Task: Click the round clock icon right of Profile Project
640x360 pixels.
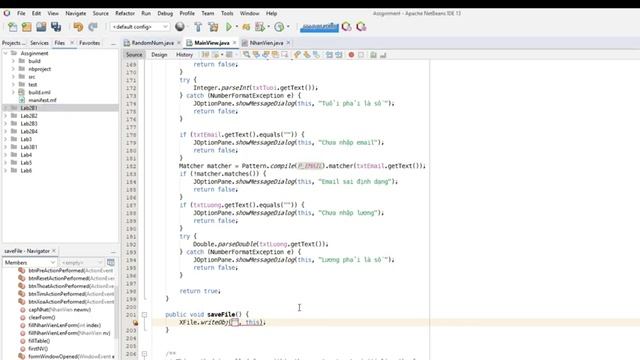Action: 279,27
